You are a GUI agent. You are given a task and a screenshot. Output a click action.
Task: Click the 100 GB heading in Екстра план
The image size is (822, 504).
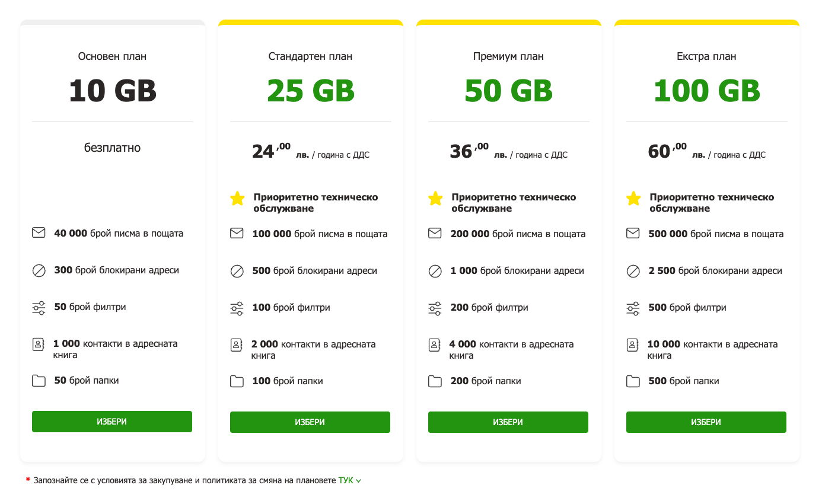(707, 91)
